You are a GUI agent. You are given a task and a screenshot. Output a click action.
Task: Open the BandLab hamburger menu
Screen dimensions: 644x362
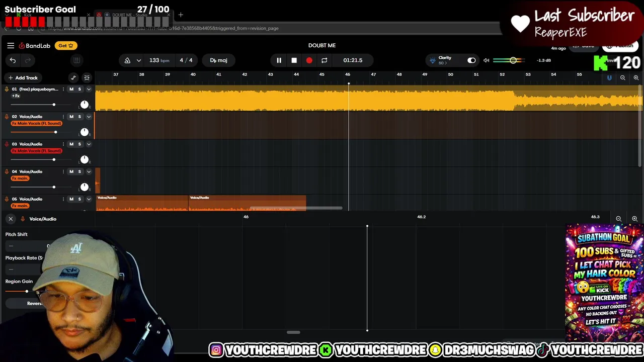click(x=11, y=45)
